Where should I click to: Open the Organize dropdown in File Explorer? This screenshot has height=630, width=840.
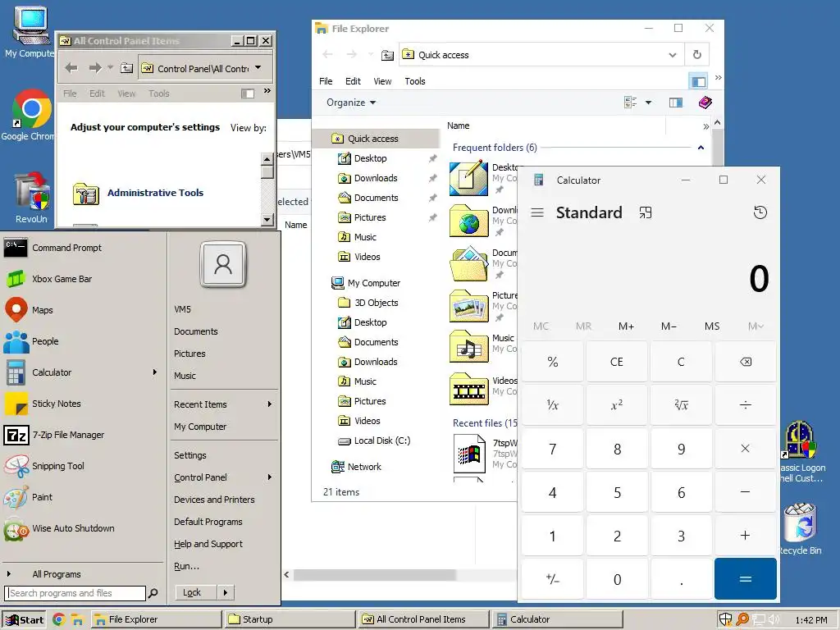click(x=351, y=103)
